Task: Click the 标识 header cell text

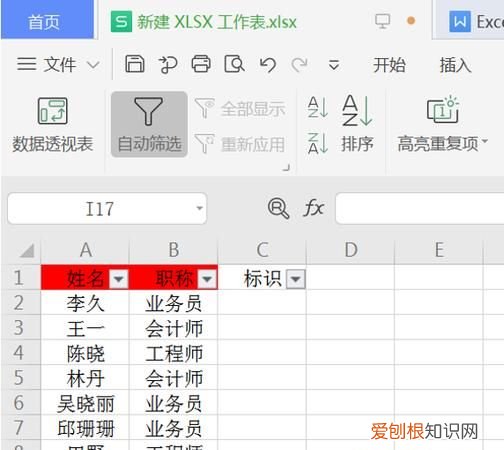Action: pyautogui.click(x=263, y=278)
